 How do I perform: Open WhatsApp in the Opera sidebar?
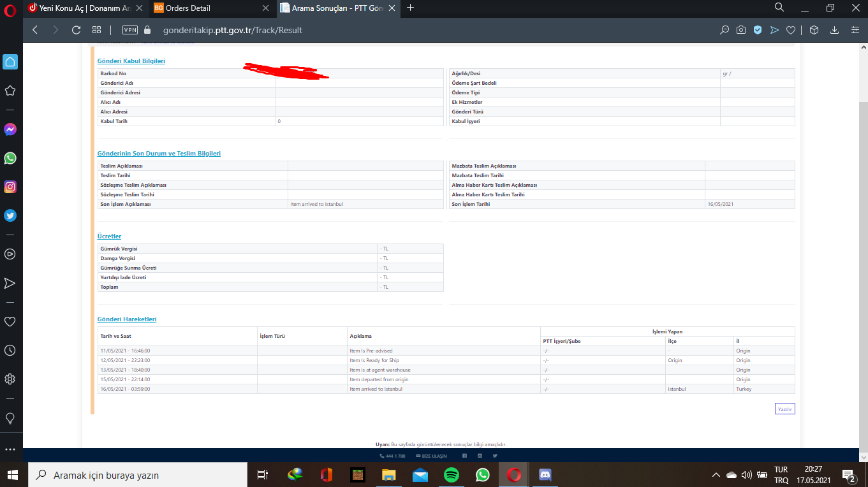10,158
